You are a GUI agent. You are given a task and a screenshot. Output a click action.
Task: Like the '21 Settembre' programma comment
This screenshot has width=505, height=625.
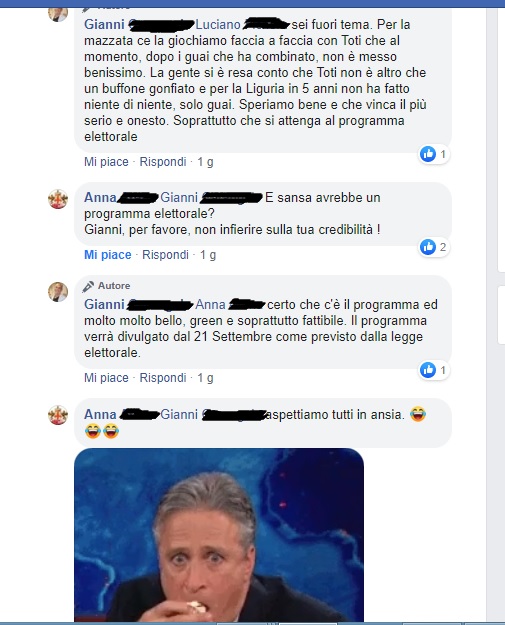(106, 378)
